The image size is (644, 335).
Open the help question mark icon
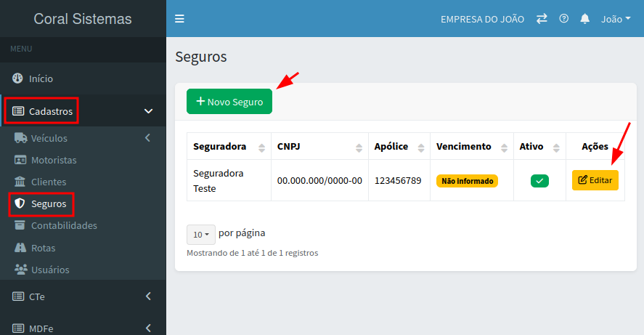(563, 19)
